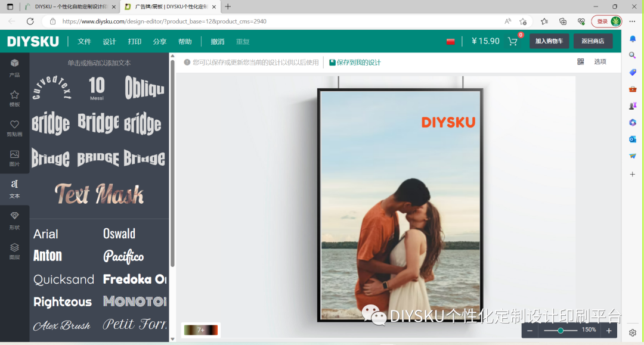Click the Edge sidebar Outlook icon

pyautogui.click(x=633, y=139)
